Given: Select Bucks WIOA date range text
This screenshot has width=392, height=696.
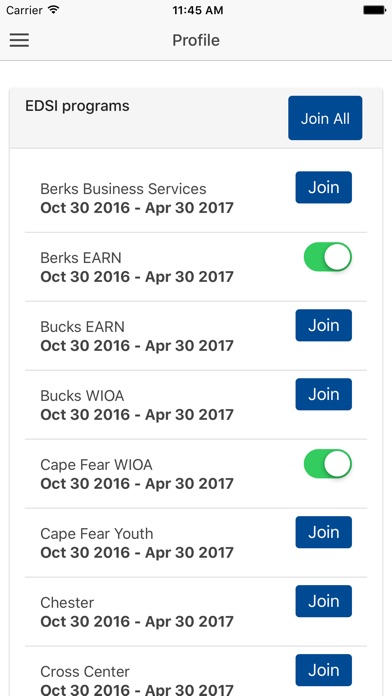Looking at the screenshot, I should pyautogui.click(x=137, y=415).
